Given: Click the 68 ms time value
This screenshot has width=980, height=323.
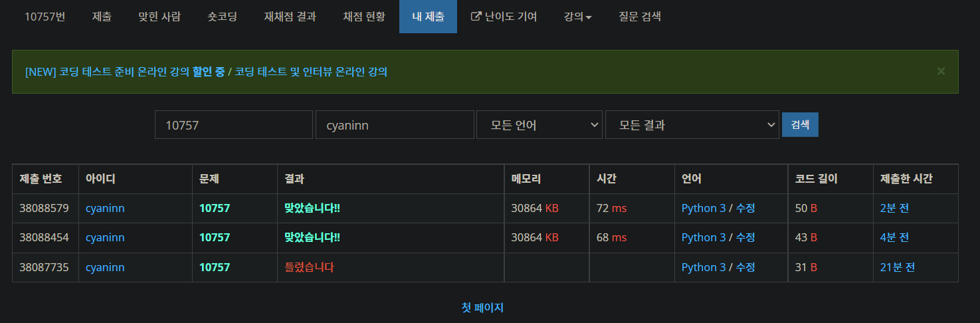Looking at the screenshot, I should pos(611,237).
